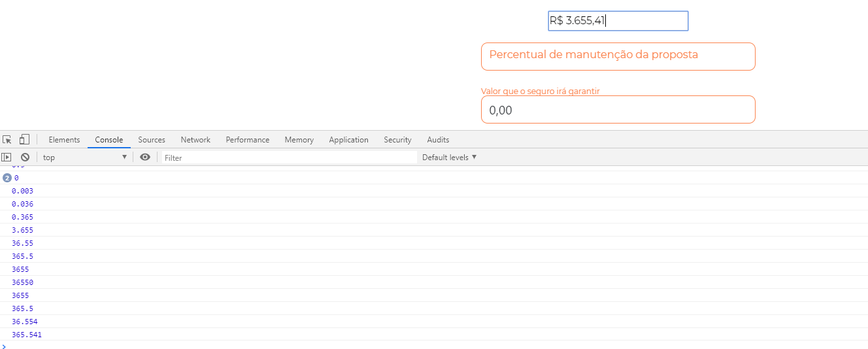The height and width of the screenshot is (349, 868).
Task: Create live expression eye icon
Action: tap(145, 157)
